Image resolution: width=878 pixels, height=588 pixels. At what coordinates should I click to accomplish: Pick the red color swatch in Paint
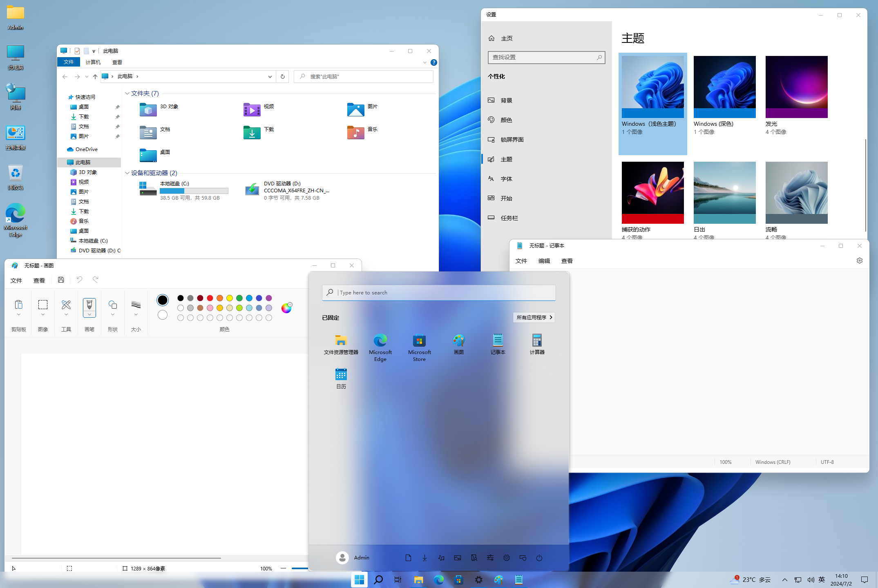pos(210,298)
